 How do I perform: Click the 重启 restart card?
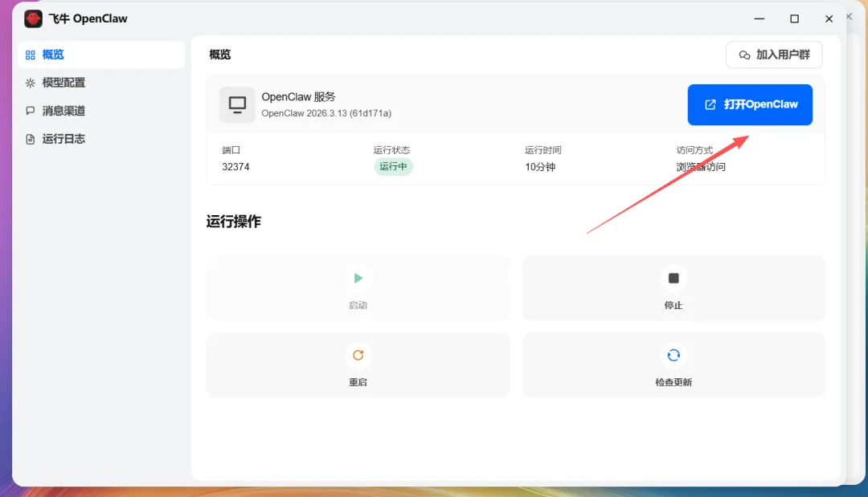358,365
